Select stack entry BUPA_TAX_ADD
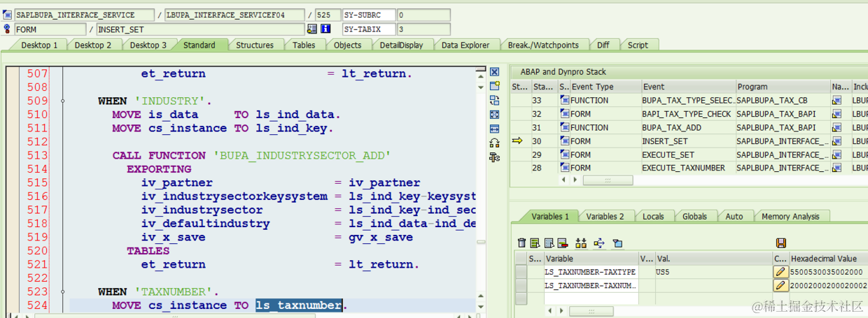Viewport: 868px width, 318px height. pos(687,127)
